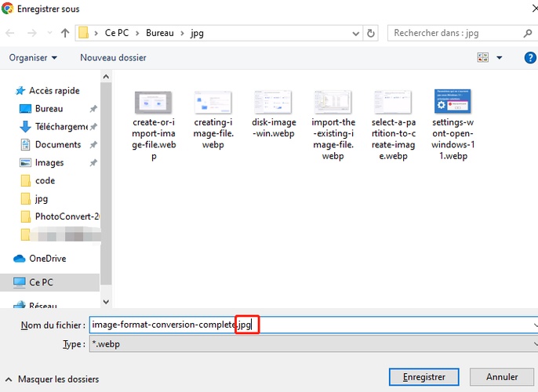The image size is (538, 392).
Task: Open the code folder in sidebar
Action: (45, 181)
